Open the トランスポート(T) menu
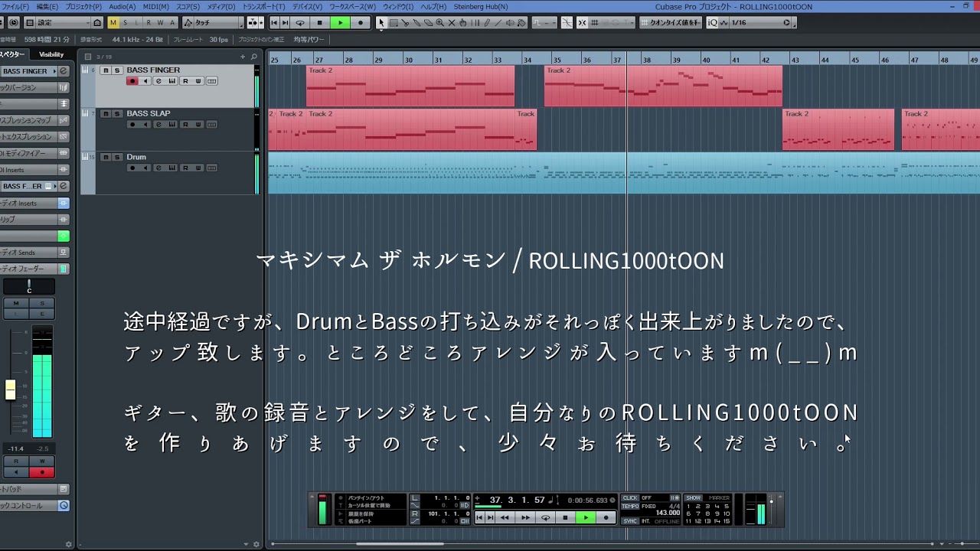The width and height of the screenshot is (980, 551). (264, 7)
